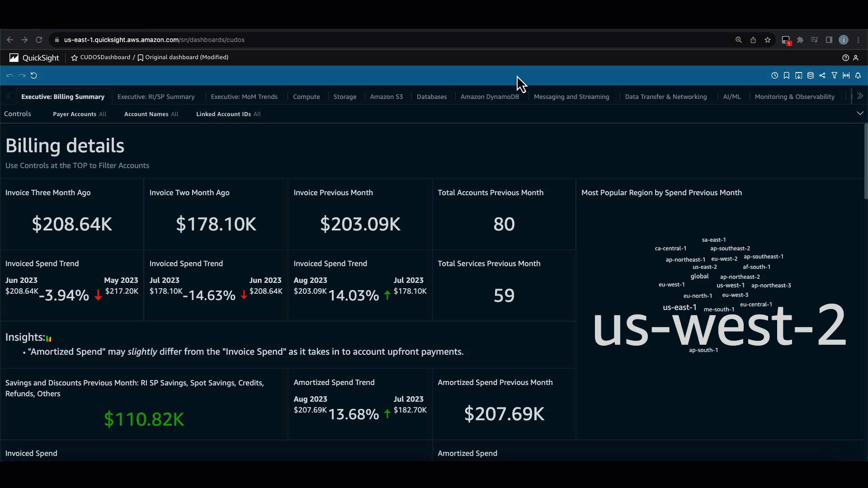Open the extension icon with the red badge
The width and height of the screenshot is (868, 488).
click(786, 40)
